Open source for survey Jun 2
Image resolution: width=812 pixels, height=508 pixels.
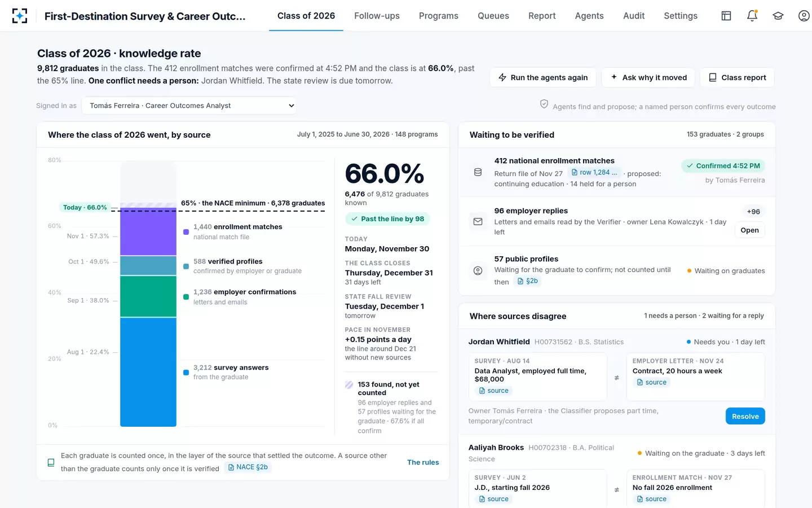pos(494,499)
